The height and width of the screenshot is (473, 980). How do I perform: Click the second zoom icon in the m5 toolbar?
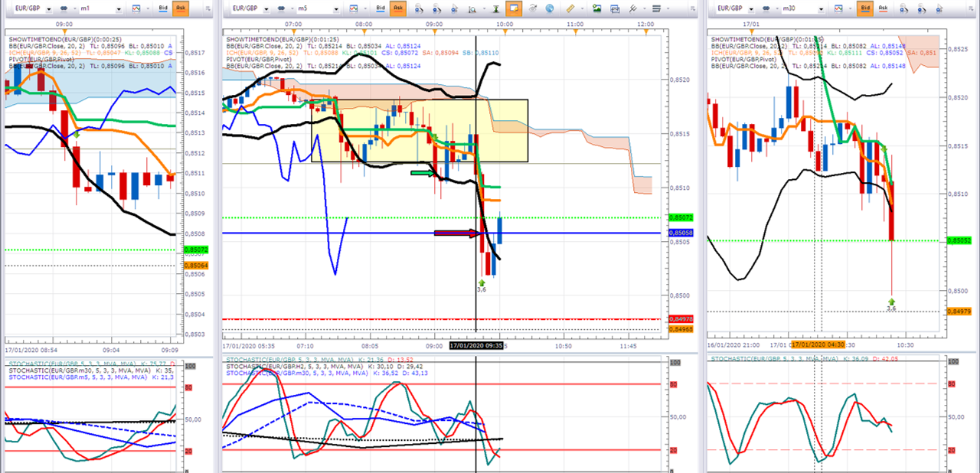[436, 8]
